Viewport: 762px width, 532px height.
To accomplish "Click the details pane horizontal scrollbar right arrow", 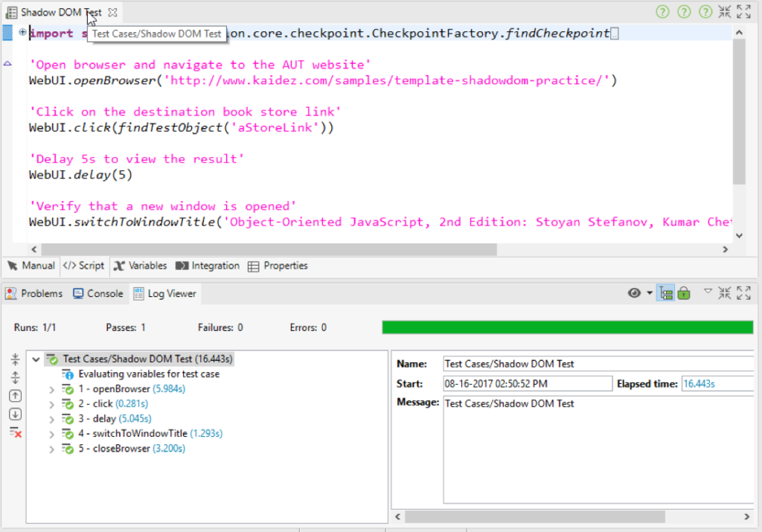I will (746, 516).
